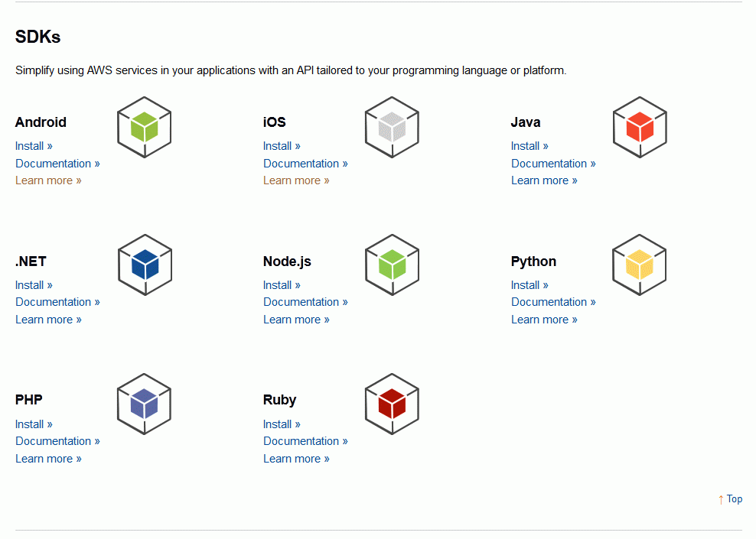The height and width of the screenshot is (539, 756).
Task: Open the Node.js Documentation link
Action: 305,302
